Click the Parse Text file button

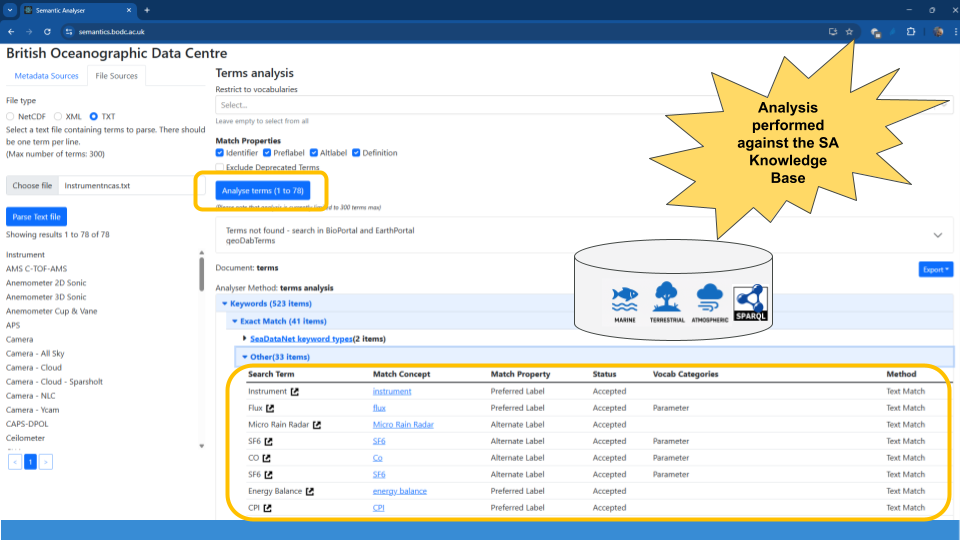coord(36,217)
